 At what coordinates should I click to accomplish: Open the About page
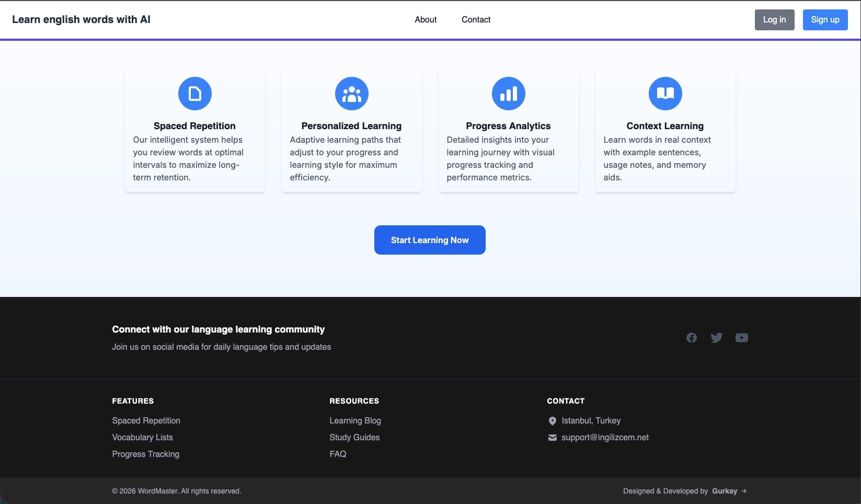click(x=425, y=19)
